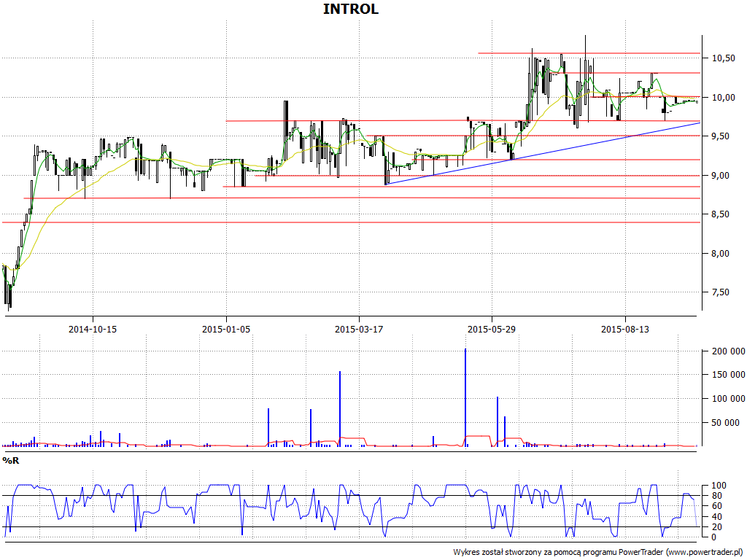Image resolution: width=747 pixels, height=560 pixels.
Task: Click the INTROL chart title
Action: click(351, 9)
